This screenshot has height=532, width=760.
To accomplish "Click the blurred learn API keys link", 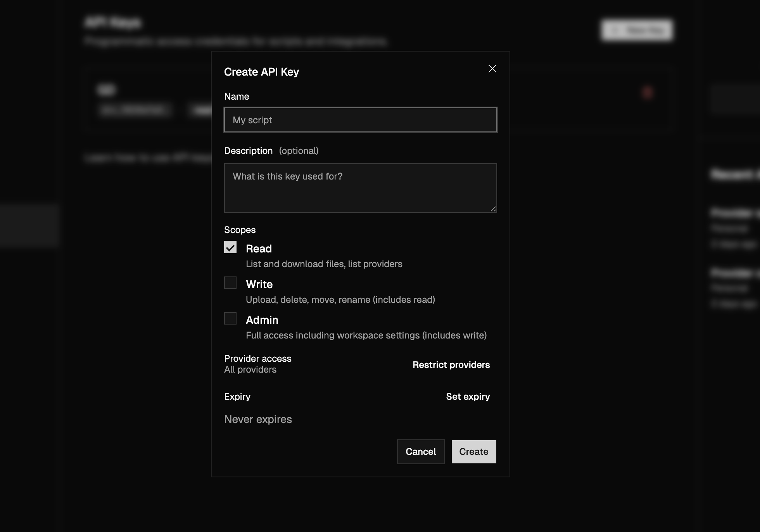I will 147,158.
